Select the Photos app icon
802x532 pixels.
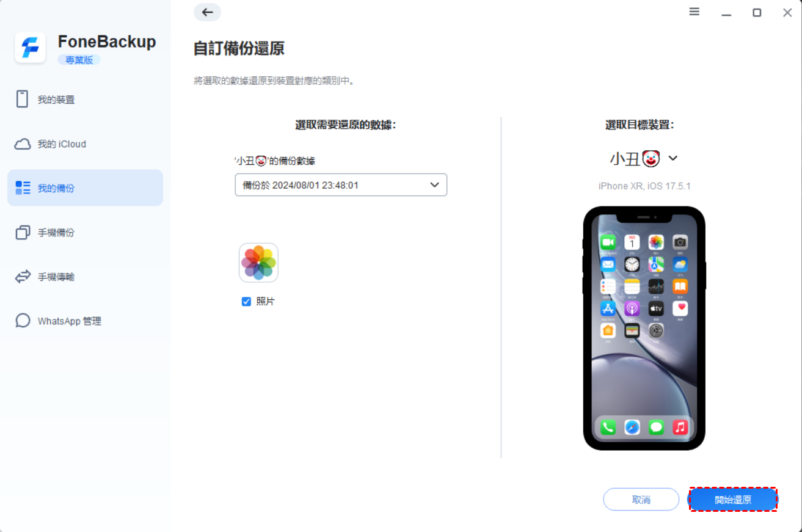258,263
